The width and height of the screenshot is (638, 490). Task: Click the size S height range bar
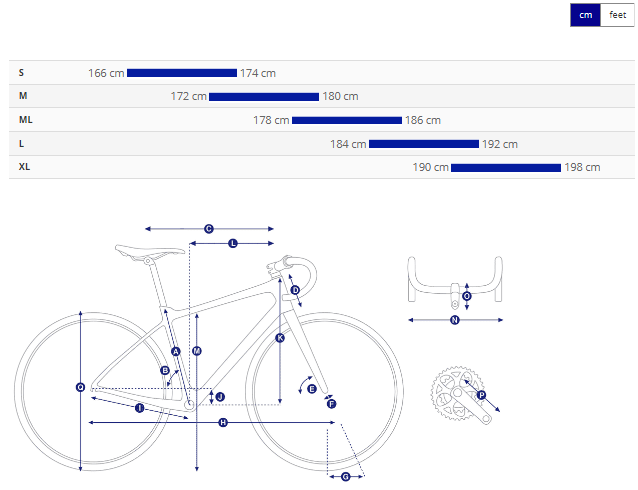[182, 73]
